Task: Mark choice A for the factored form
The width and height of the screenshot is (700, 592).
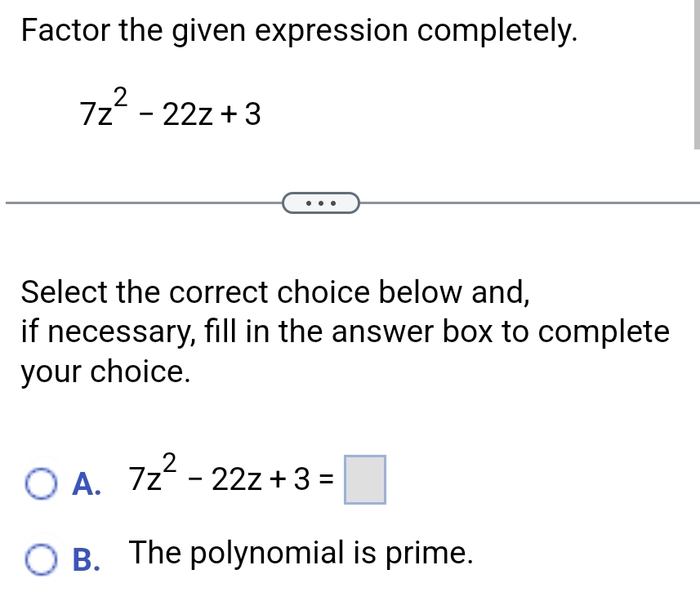Action: pyautogui.click(x=40, y=484)
